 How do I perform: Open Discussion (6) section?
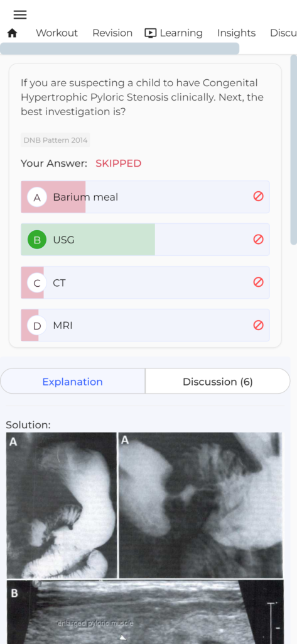click(218, 382)
